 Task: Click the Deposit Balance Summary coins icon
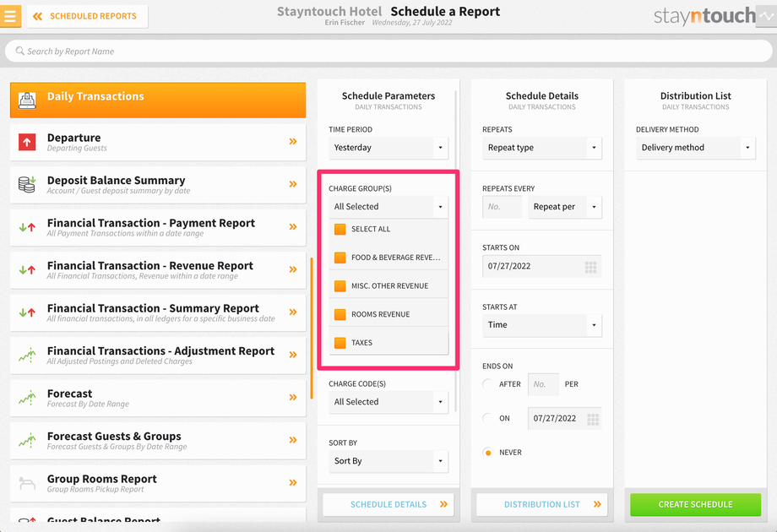(27, 184)
